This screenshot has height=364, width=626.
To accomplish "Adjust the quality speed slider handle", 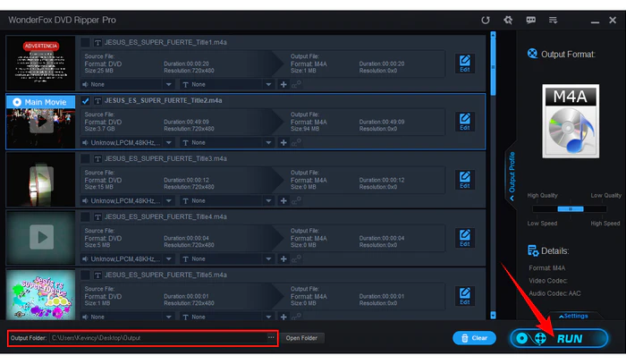I will (x=571, y=209).
